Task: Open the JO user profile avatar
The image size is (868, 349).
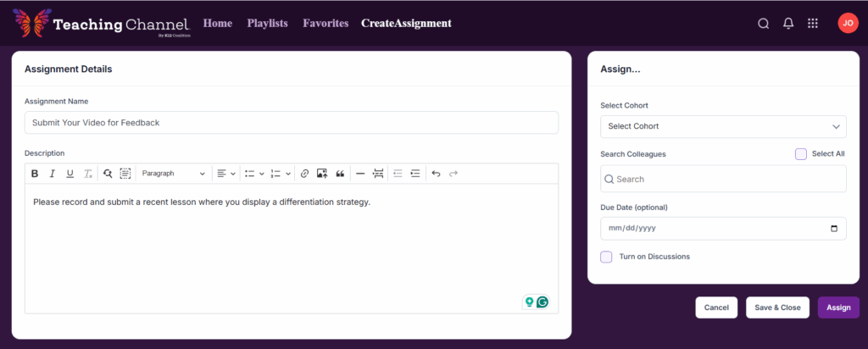Action: 848,23
